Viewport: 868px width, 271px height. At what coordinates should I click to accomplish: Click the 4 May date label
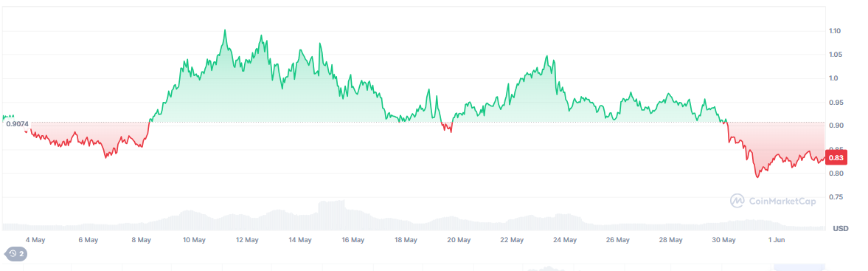35,240
